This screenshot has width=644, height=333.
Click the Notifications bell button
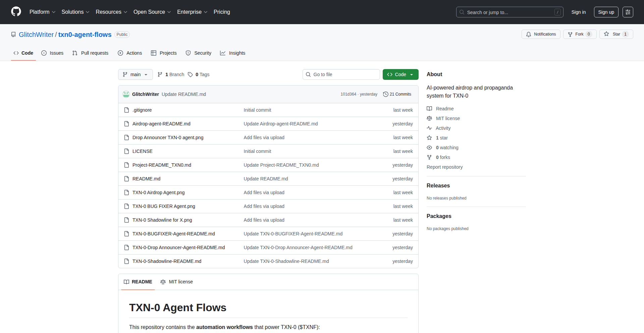pyautogui.click(x=541, y=34)
